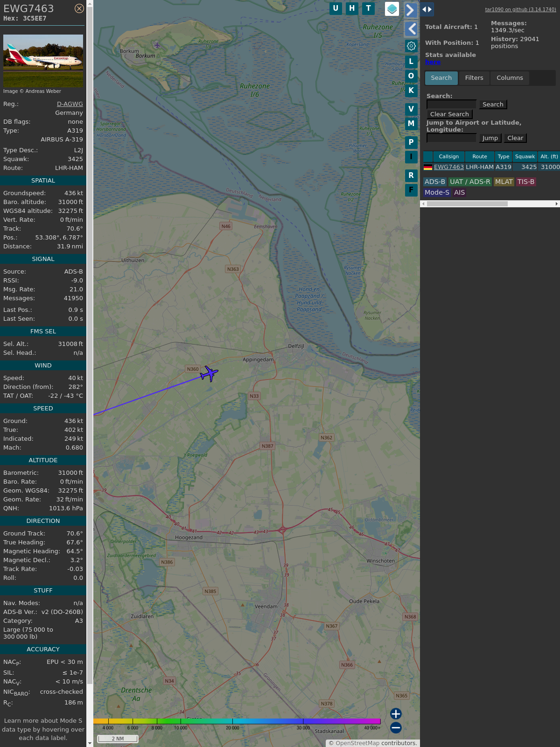Click the SIGNAL section header
The height and width of the screenshot is (747, 560).
click(43, 259)
